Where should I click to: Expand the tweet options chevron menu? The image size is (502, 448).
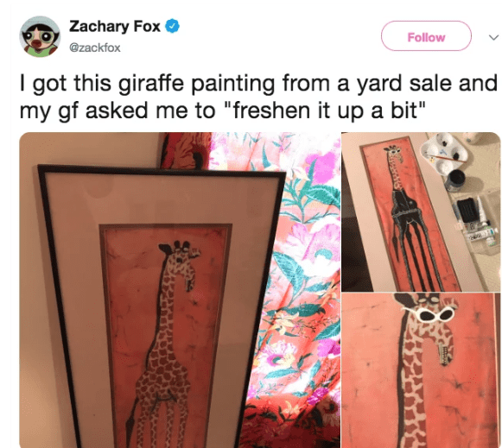pos(494,37)
